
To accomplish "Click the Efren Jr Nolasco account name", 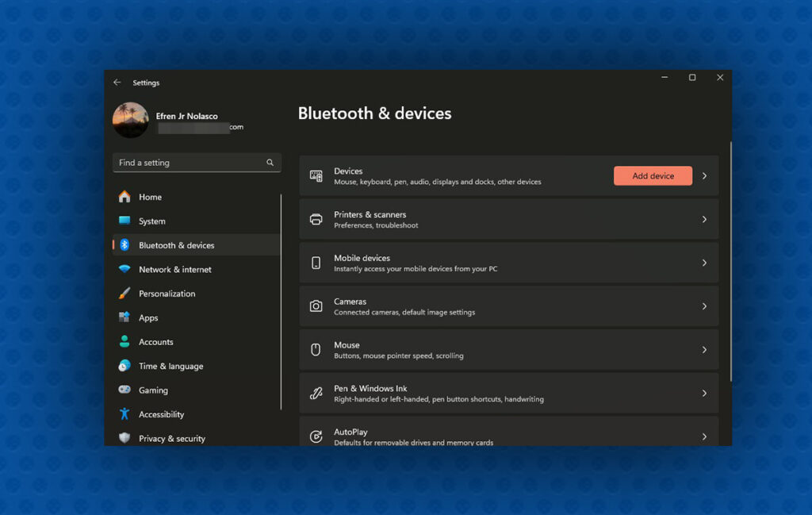I will click(x=186, y=116).
